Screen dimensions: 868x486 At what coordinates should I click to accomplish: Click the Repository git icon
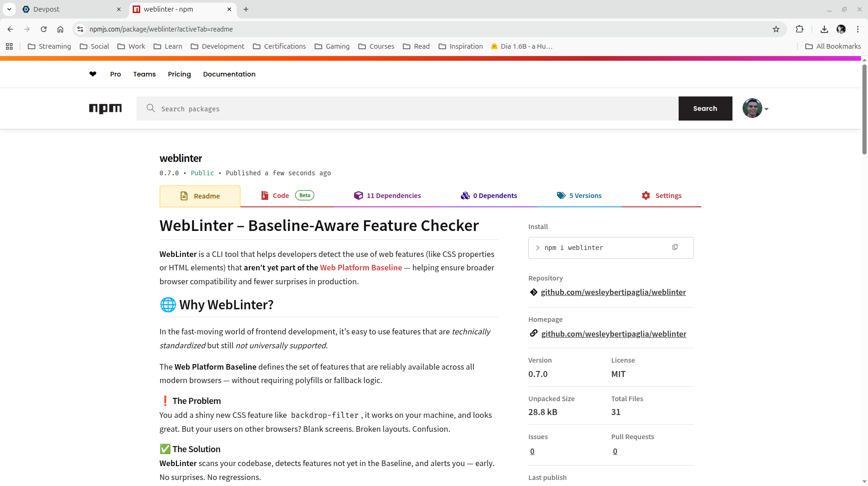[534, 292]
